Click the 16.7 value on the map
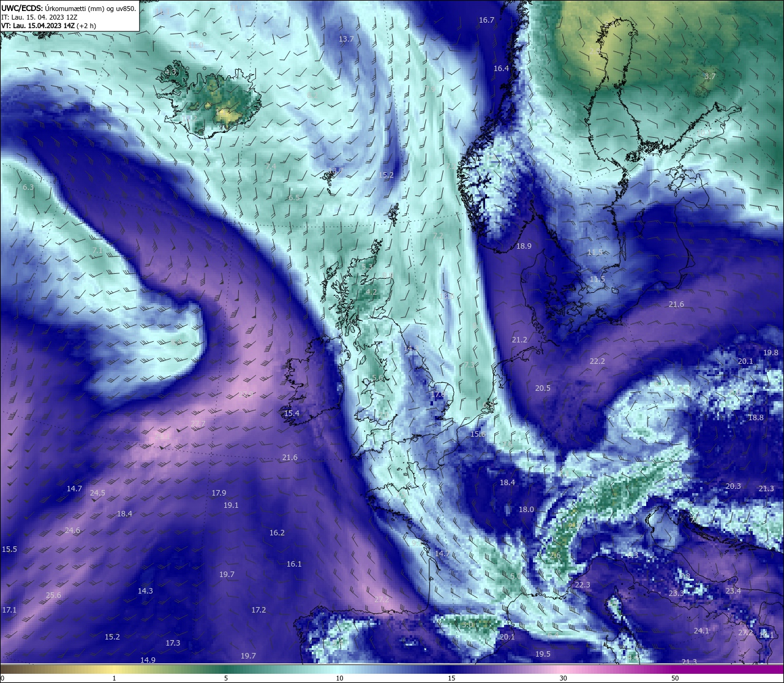The width and height of the screenshot is (784, 683). pyautogui.click(x=486, y=20)
